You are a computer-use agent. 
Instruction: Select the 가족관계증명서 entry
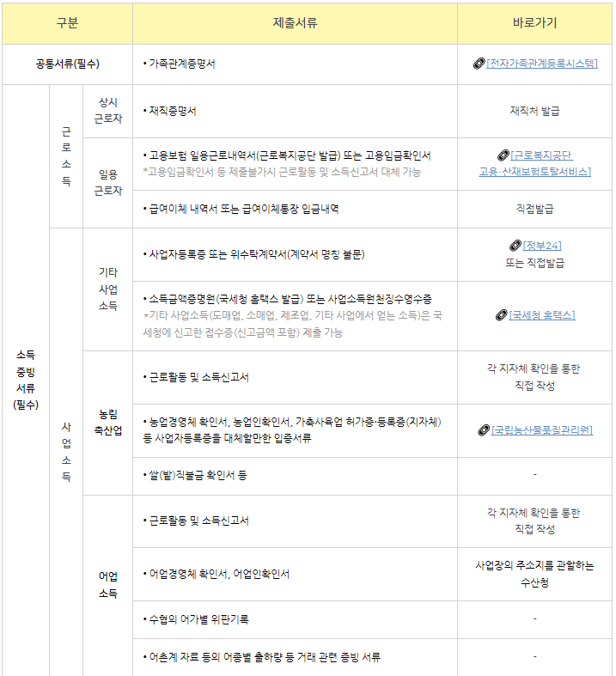pyautogui.click(x=180, y=64)
